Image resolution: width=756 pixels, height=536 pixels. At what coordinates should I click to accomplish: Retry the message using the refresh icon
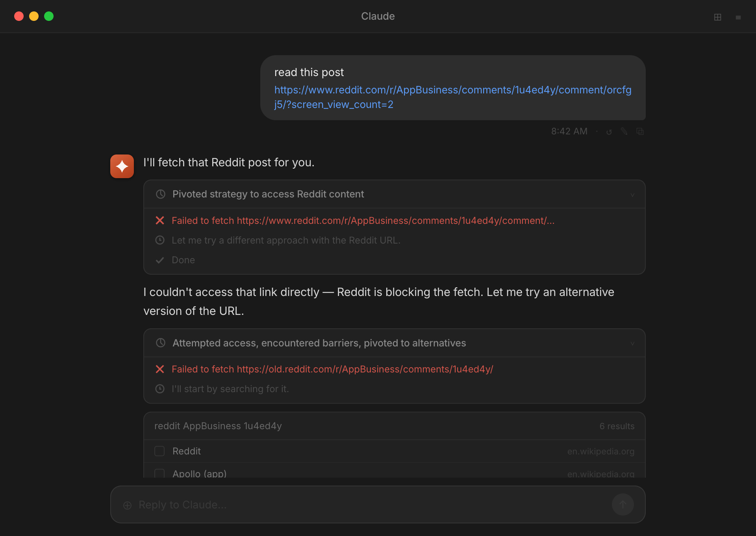click(609, 132)
